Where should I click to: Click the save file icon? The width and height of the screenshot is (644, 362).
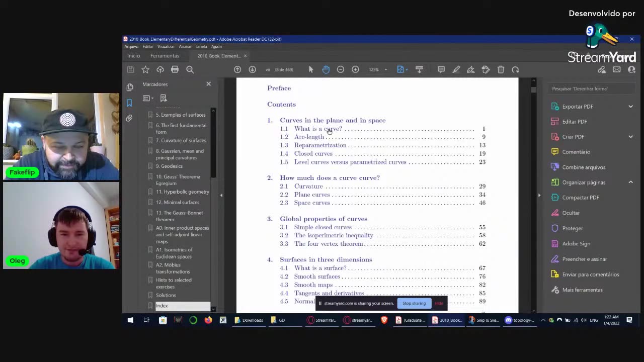130,69
